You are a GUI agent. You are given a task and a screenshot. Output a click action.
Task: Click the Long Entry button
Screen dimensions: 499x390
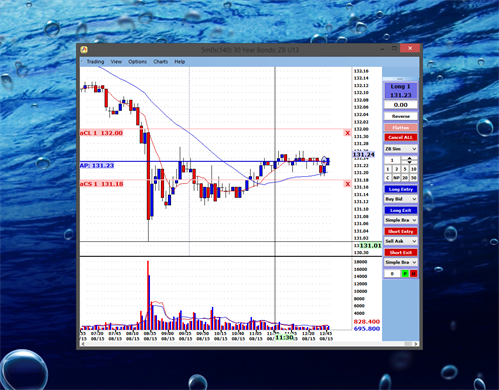pyautogui.click(x=401, y=189)
